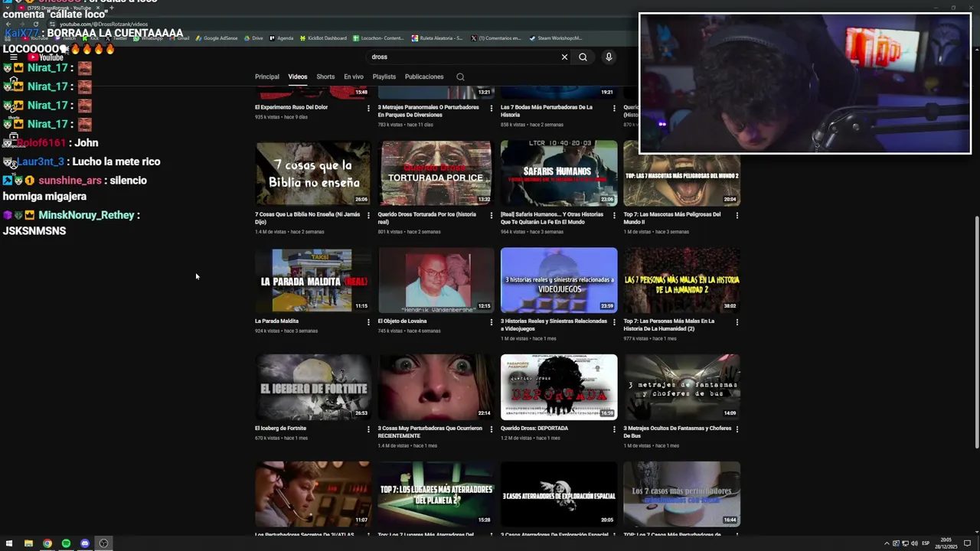Open the Publicaciones tab

click(x=424, y=77)
